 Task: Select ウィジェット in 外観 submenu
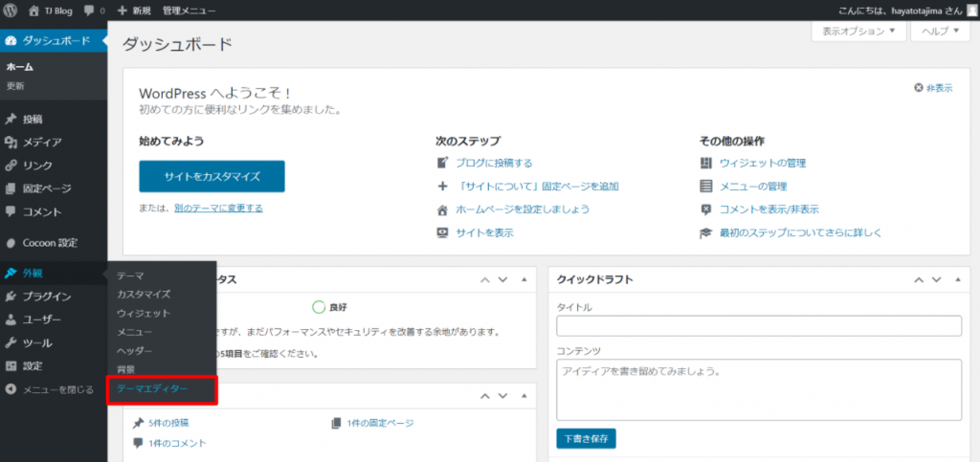144,313
